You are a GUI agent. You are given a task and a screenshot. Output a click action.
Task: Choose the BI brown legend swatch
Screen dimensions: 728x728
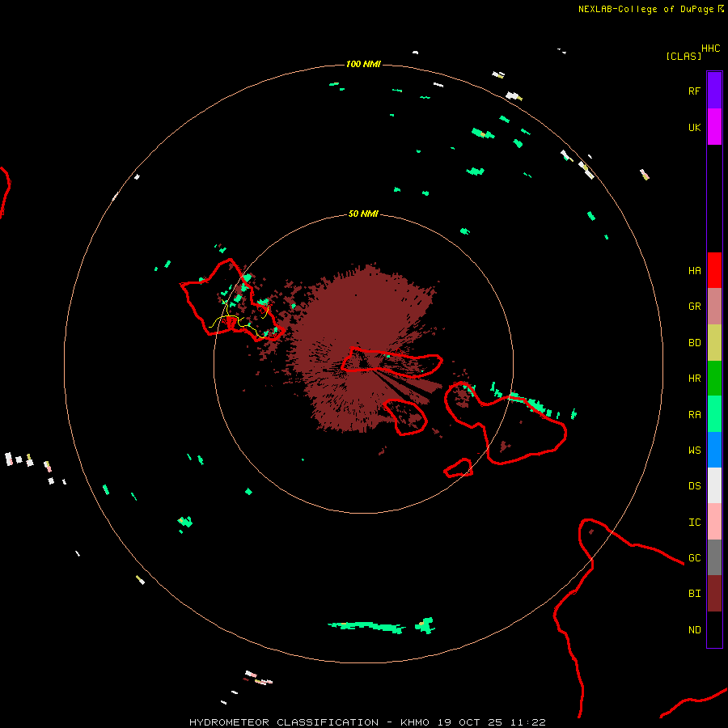[x=714, y=594]
